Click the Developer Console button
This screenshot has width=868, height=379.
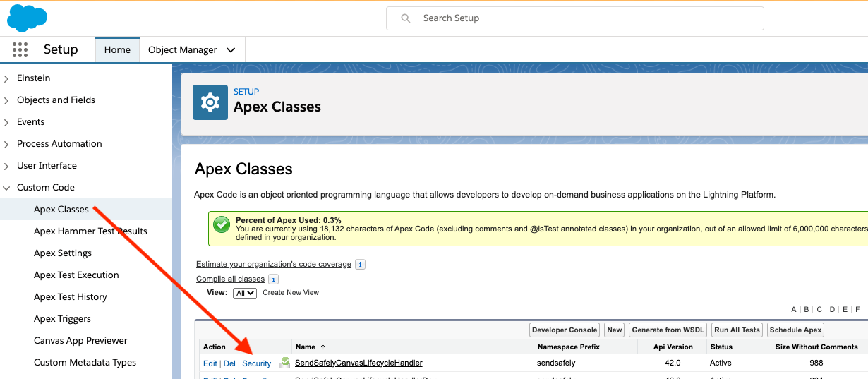click(x=565, y=330)
